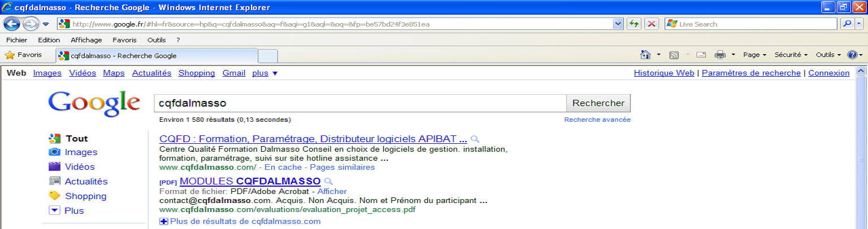Open MODULES CQFDALMASSO PDF result
The width and height of the screenshot is (868, 229).
point(250,181)
